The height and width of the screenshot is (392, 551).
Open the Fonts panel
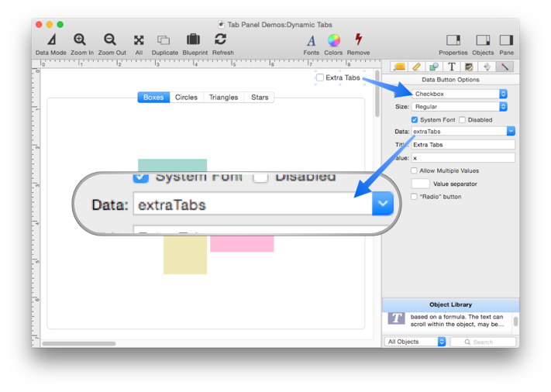pyautogui.click(x=311, y=40)
